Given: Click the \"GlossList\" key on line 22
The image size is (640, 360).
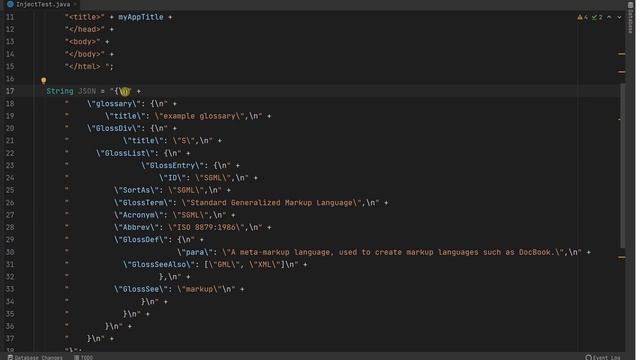Looking at the screenshot, I should click(x=125, y=153).
